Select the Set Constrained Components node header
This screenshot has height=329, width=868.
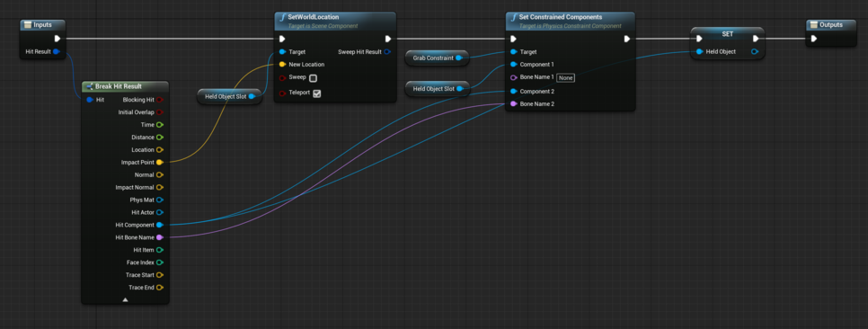571,21
